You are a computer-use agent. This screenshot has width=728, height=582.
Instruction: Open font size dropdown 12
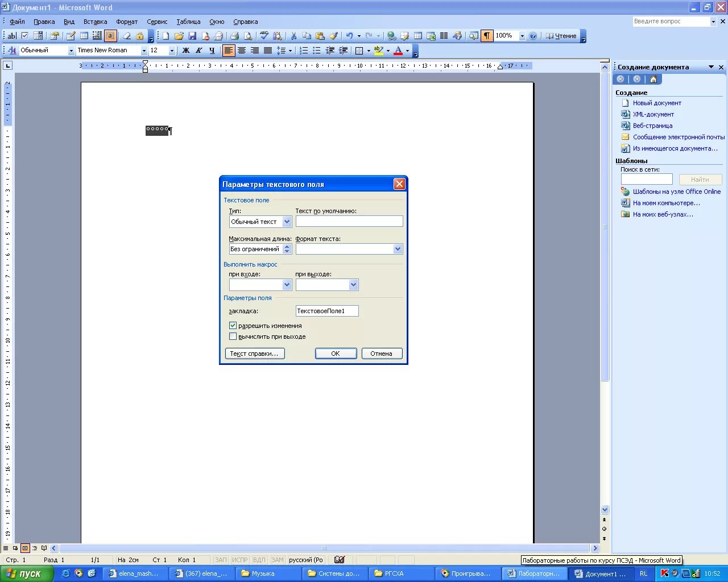172,51
